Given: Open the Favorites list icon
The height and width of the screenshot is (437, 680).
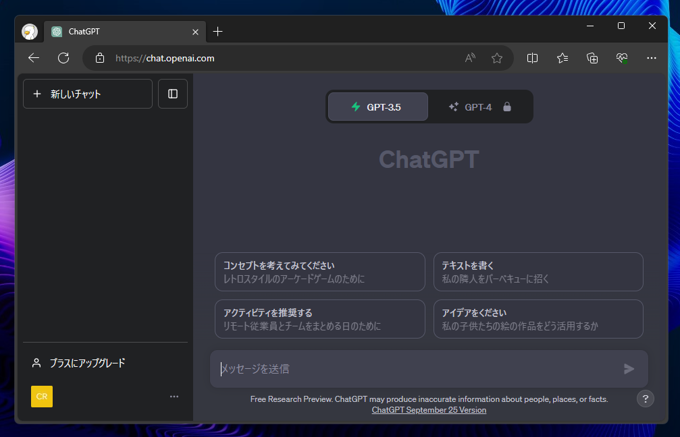Looking at the screenshot, I should click(562, 58).
